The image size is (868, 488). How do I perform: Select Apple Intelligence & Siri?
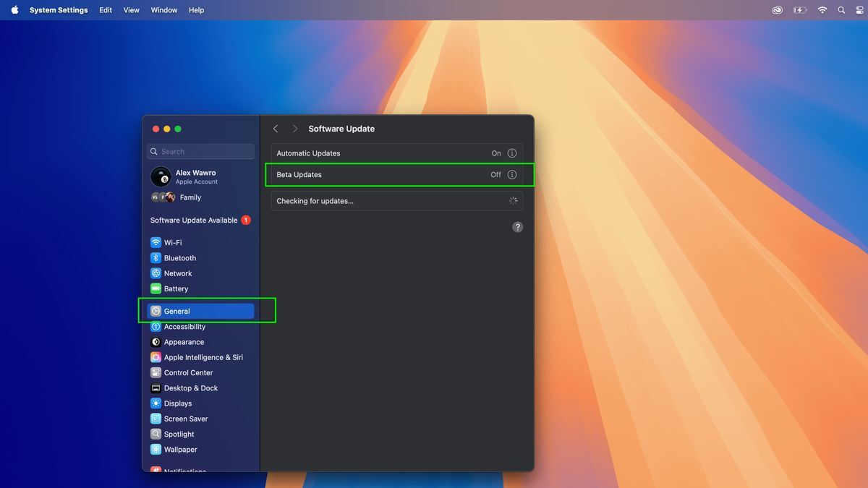pos(203,357)
